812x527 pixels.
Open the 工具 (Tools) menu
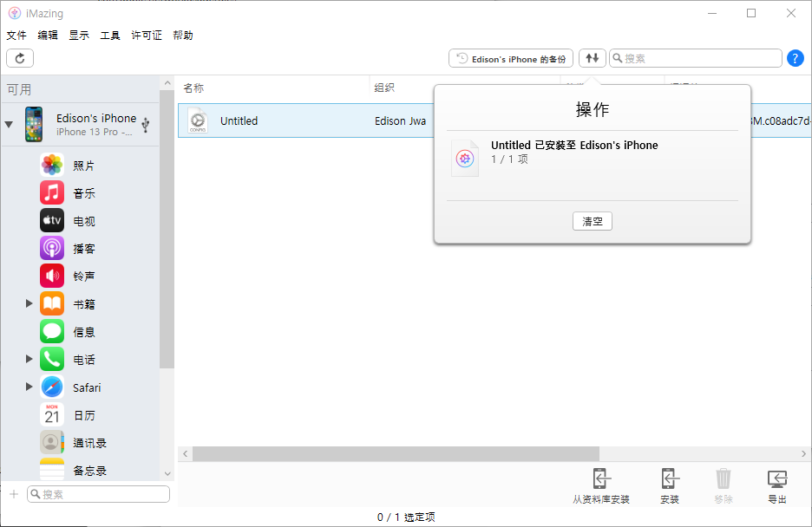(110, 36)
